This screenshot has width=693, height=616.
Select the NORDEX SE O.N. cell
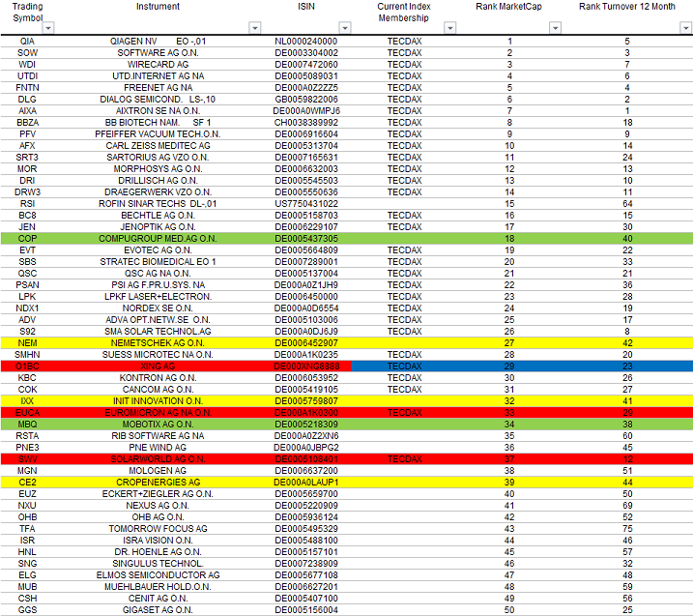pos(158,308)
